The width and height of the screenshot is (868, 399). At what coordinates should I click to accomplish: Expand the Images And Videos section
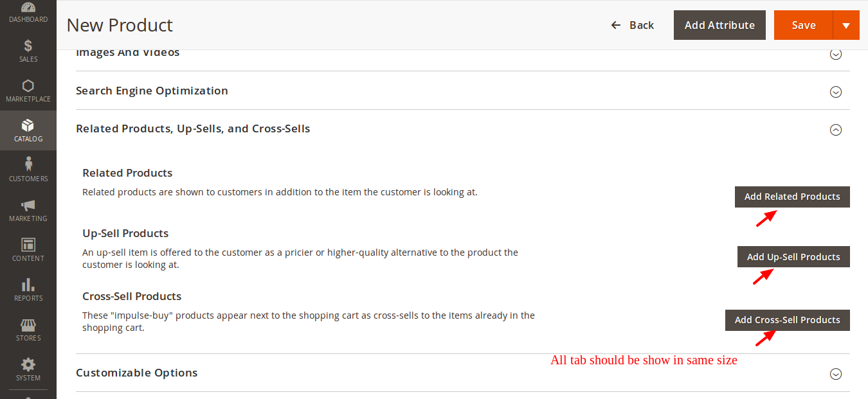point(836,55)
